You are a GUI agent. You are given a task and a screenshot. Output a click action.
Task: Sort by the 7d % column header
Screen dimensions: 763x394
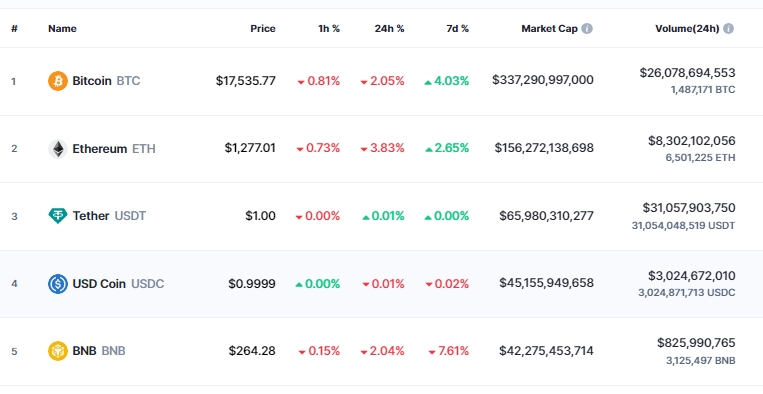tap(457, 29)
